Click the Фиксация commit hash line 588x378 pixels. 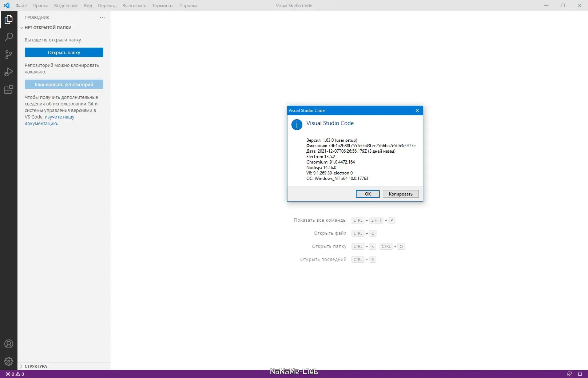pos(361,146)
